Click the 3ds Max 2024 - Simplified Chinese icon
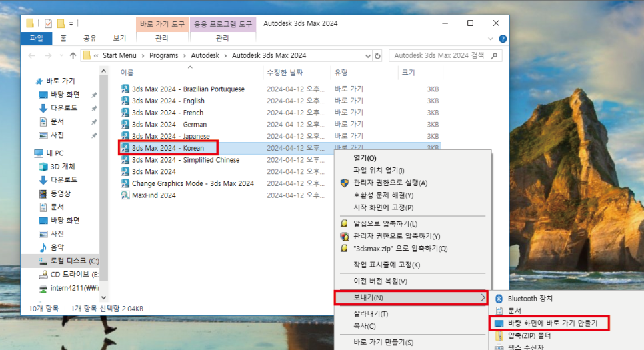 pyautogui.click(x=125, y=160)
